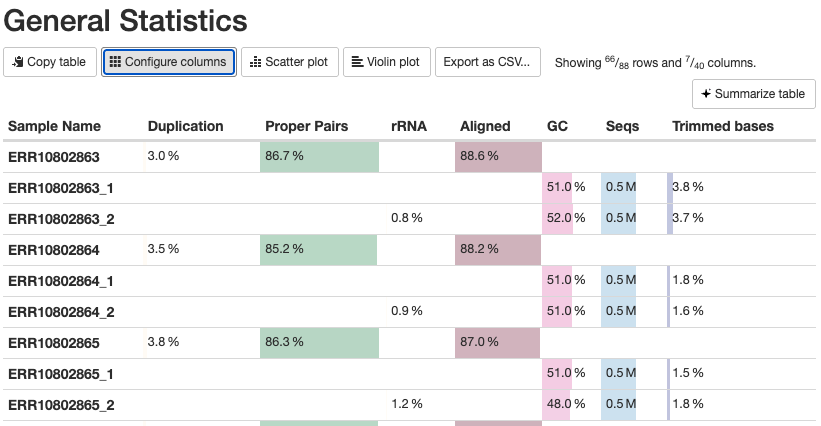Click the Copy table clipboard icon
This screenshot has width=821, height=426.
point(17,62)
